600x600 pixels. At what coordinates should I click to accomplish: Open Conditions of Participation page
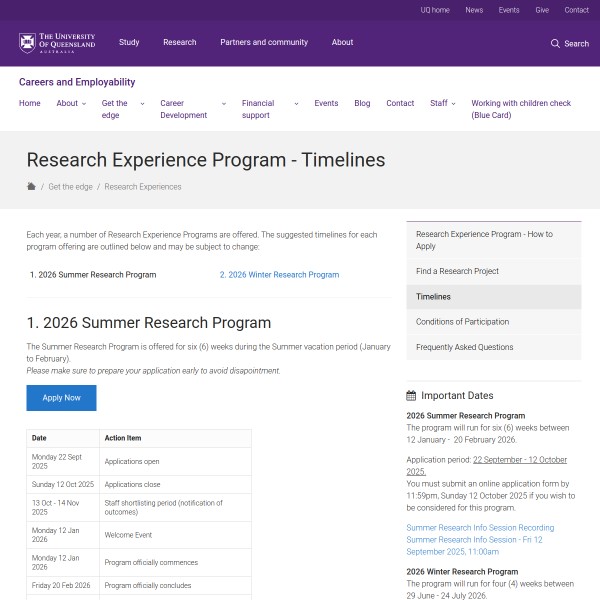(x=462, y=322)
